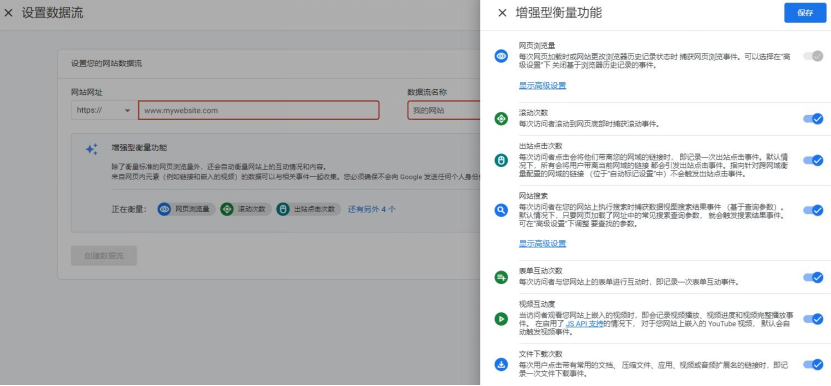Image resolution: width=831 pixels, height=386 pixels.
Task: Click the sparkle icon beside 增强型衡量功能
Action: (92, 149)
